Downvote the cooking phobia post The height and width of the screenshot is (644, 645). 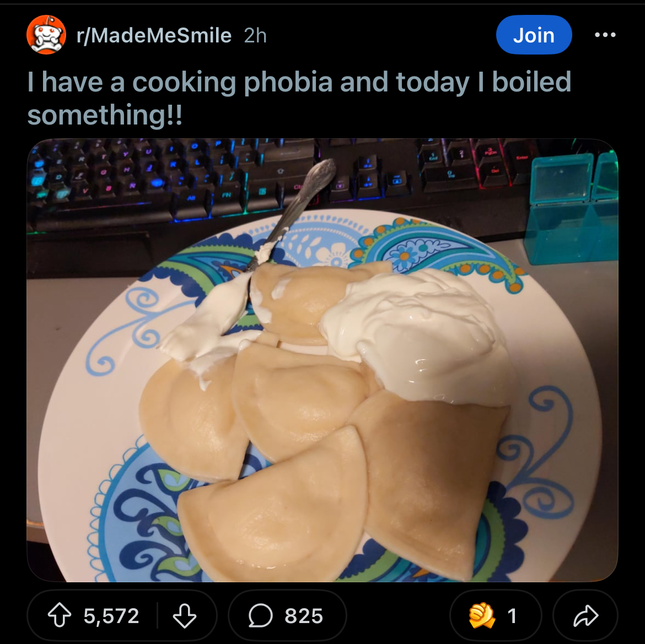pos(184,615)
